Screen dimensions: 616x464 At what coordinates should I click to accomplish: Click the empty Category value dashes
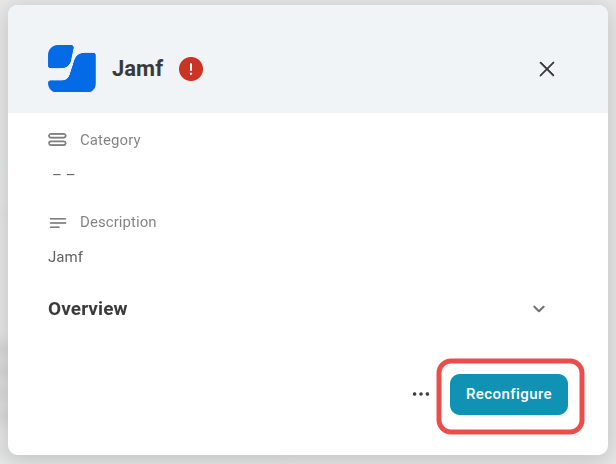63,175
